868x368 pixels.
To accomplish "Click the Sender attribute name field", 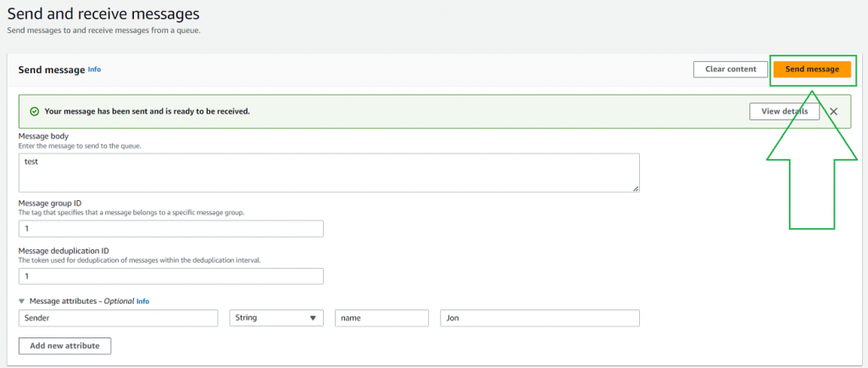I will (x=118, y=318).
